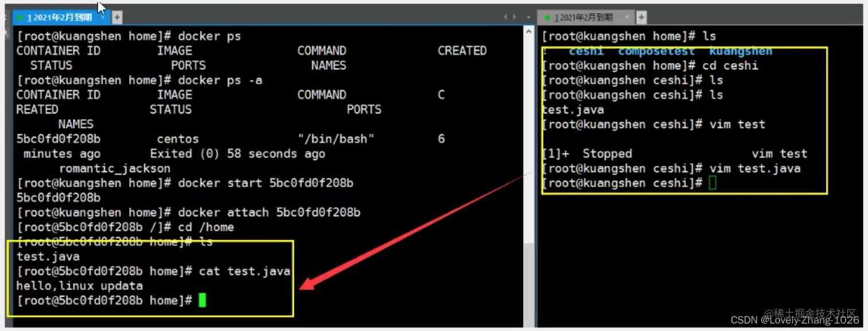Select the left pane session tab 2021年2月到期
868x331 pixels.
coord(61,18)
